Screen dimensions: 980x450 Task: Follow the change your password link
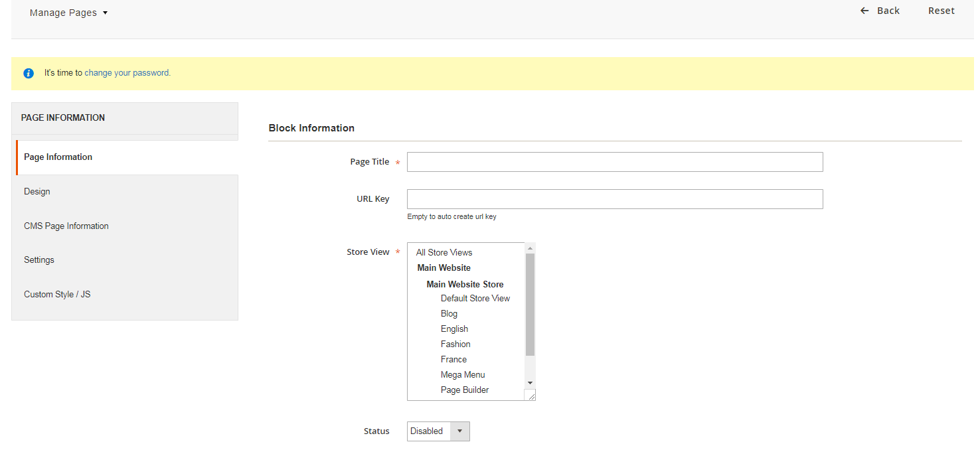click(127, 73)
